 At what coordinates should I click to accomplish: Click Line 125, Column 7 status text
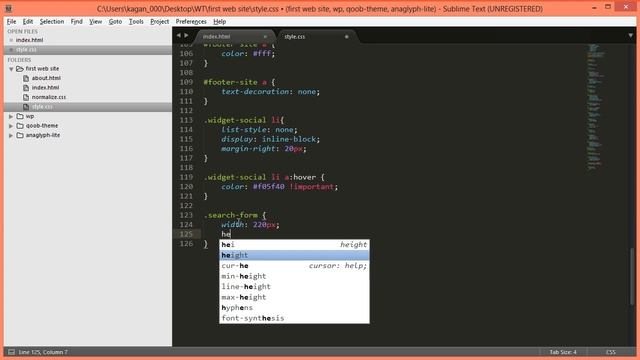coord(43,352)
